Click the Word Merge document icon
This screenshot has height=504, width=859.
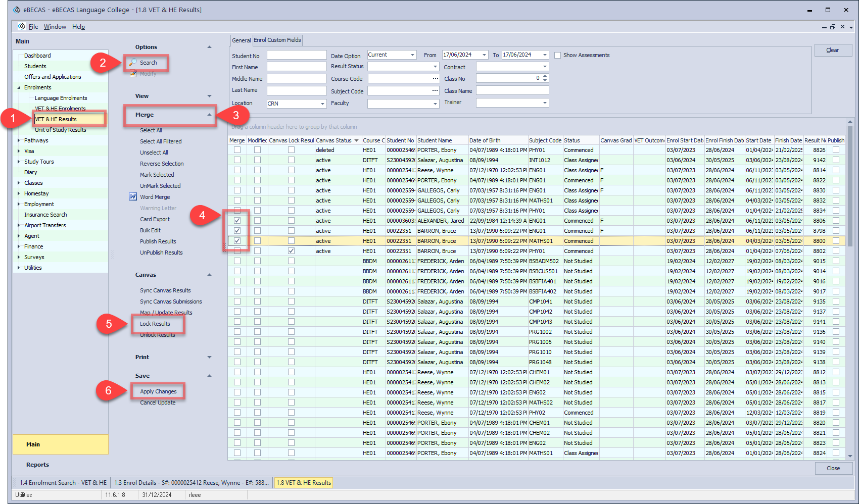133,197
